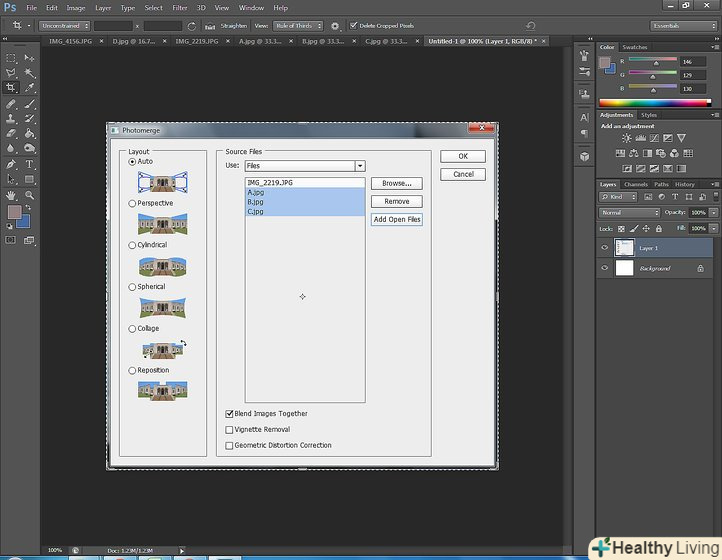Select the Magic Wand tool
The image size is (722, 560).
point(29,73)
